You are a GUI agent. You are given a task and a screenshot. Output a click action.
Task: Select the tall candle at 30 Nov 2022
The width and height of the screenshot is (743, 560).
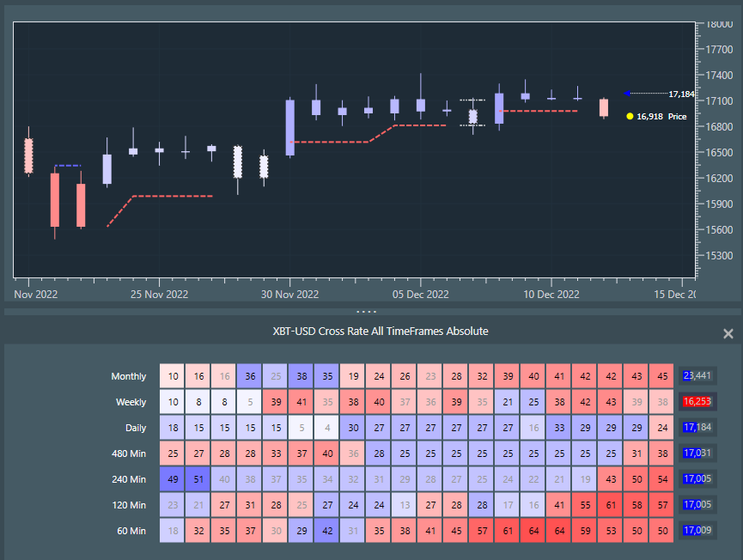click(290, 128)
